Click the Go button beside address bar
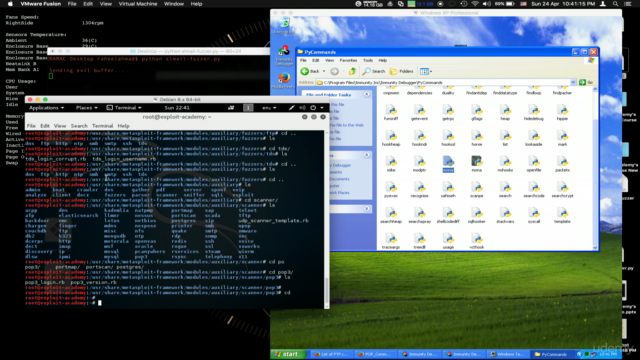This screenshot has height=360, width=640. pos(586,82)
